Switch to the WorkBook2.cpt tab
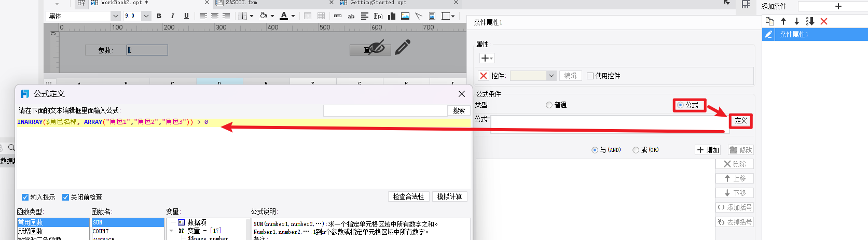This screenshot has height=240, width=868. point(125,3)
